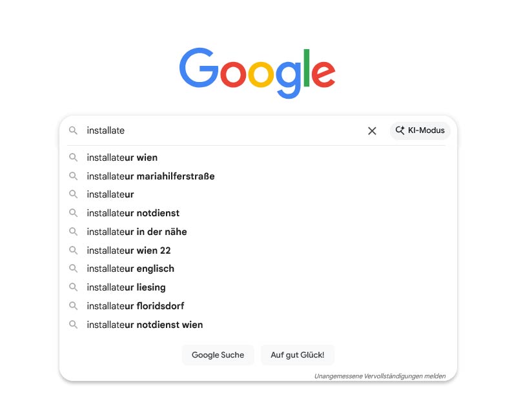Click the search icon beside "installateur liesing"
Viewport: 532px width, 408px height.
click(74, 287)
